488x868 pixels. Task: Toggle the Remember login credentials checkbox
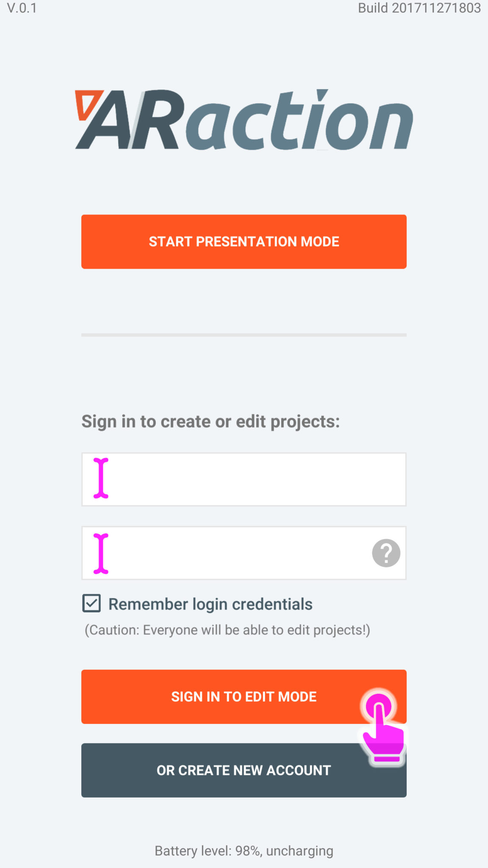coord(91,603)
